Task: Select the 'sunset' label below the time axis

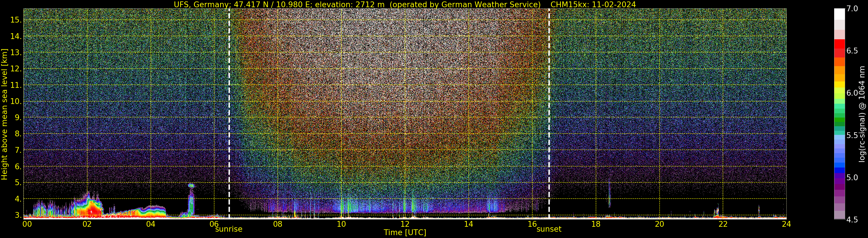Action: tap(549, 229)
